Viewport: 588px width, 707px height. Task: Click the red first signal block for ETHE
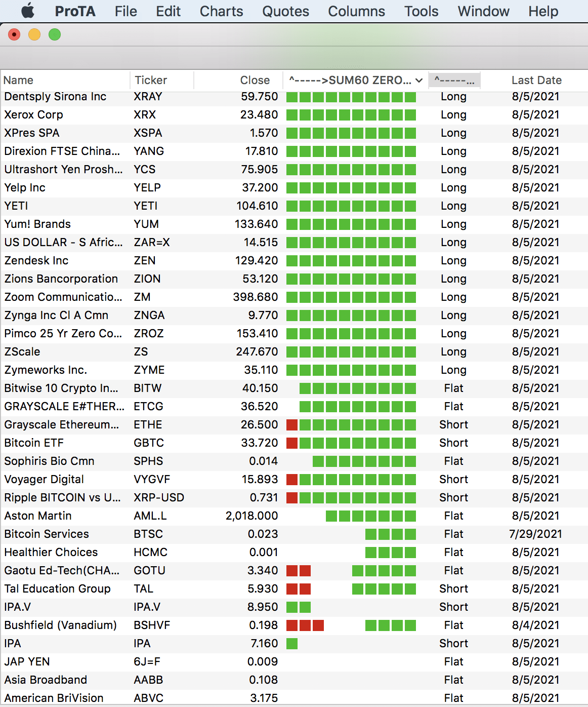pos(292,424)
